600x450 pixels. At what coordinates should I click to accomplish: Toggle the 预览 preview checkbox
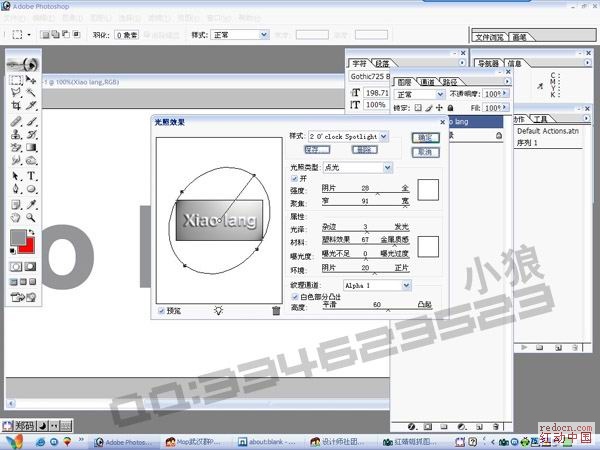point(162,311)
